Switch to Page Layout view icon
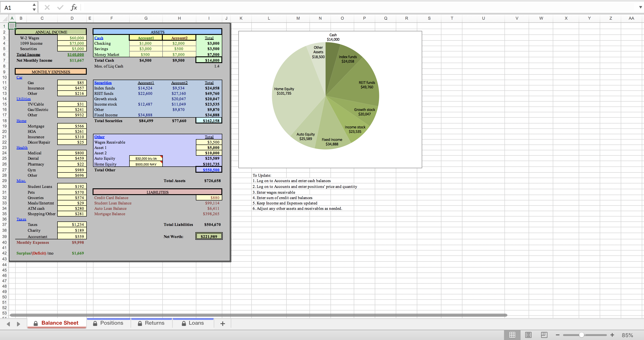644x340 pixels. click(528, 335)
